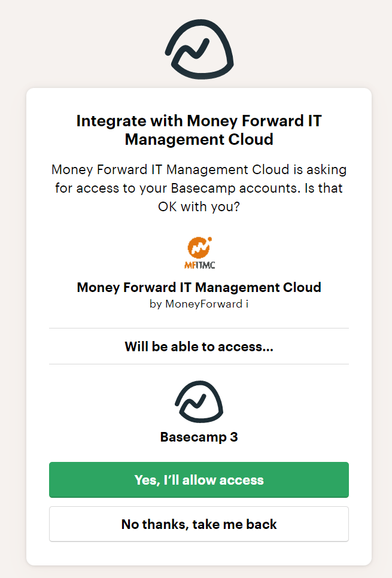Click the checkmark stroke inside the Basecamp 3 icon

click(x=193, y=403)
